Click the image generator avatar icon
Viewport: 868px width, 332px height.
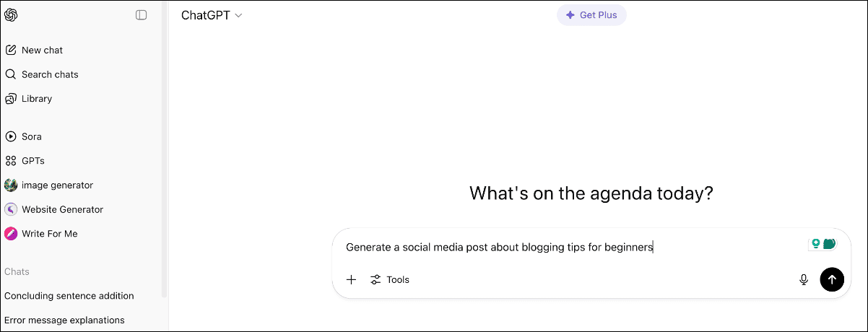11,185
